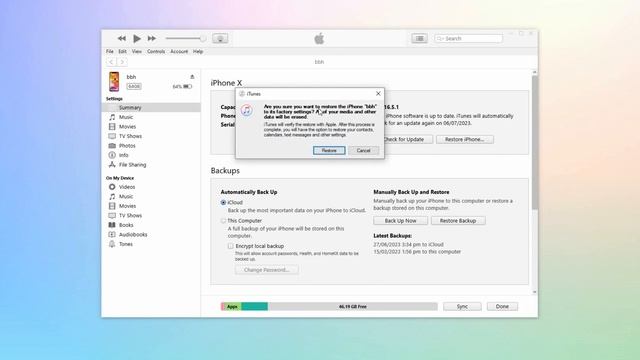Screen dimensions: 640x360
Task: Open the Account menu
Action: click(x=179, y=51)
